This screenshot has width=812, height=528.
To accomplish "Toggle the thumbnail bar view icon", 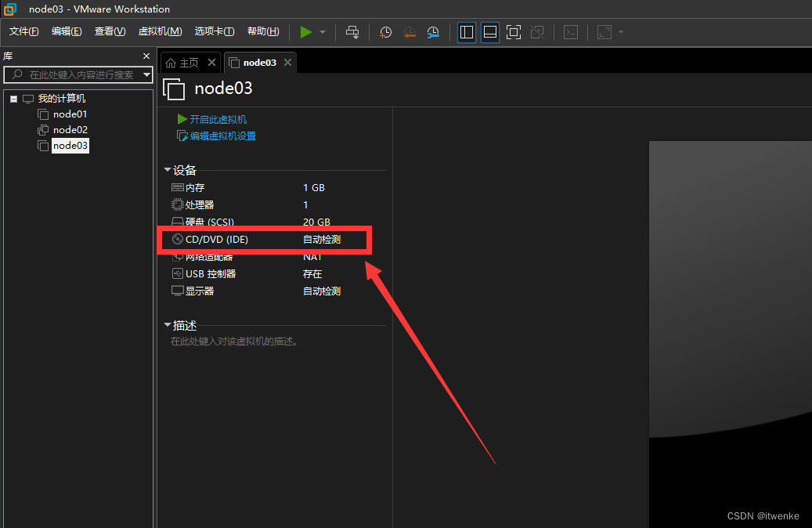I will pyautogui.click(x=490, y=32).
